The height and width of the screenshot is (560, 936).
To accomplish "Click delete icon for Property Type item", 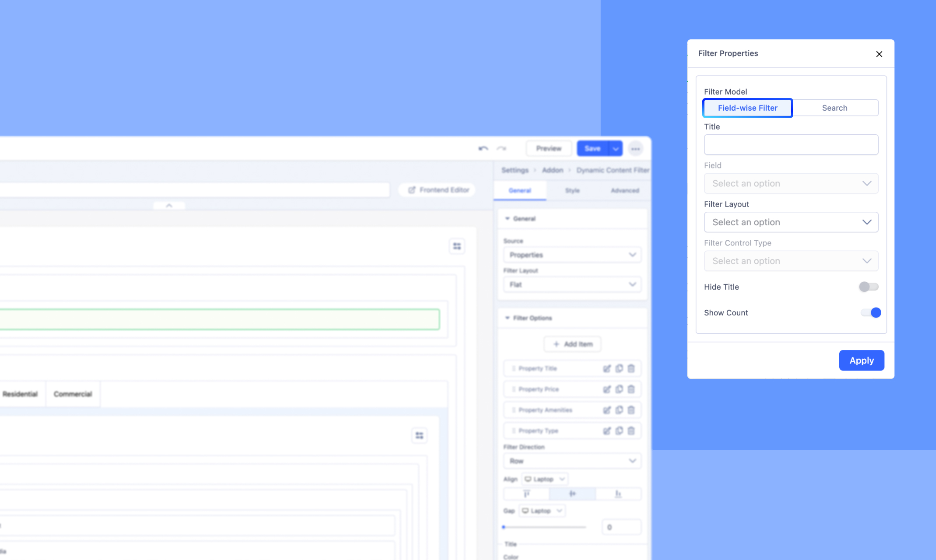I will pyautogui.click(x=631, y=431).
